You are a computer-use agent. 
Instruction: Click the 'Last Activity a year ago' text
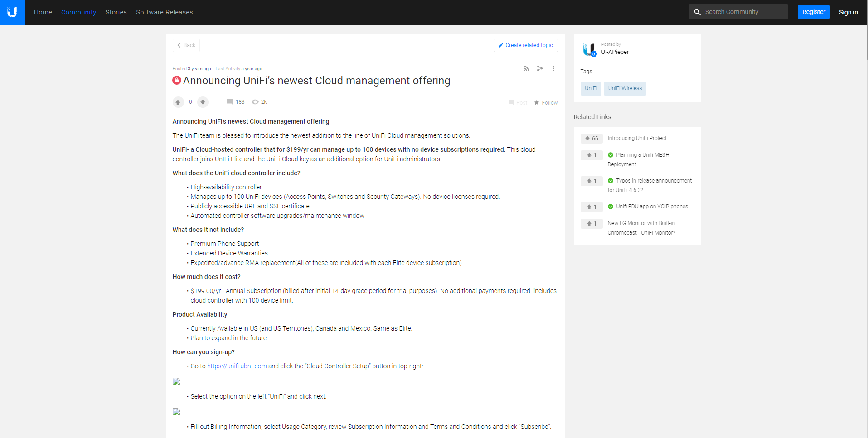pyautogui.click(x=239, y=69)
